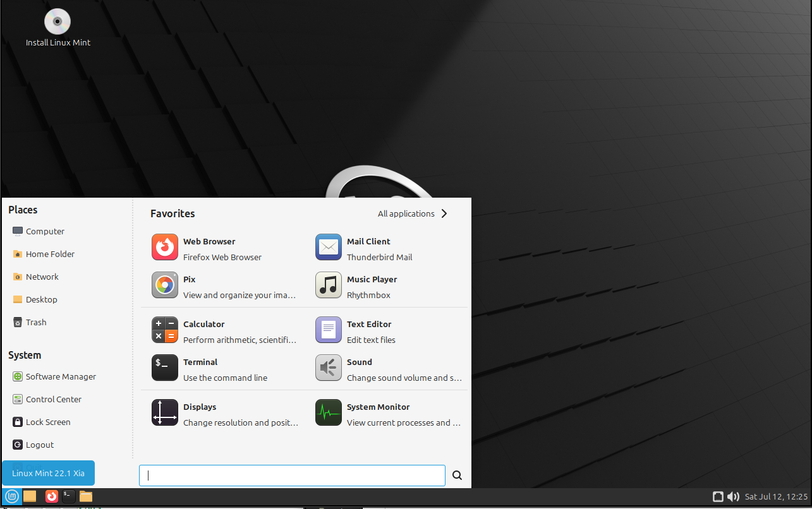Open Firefox Web Browser from Favorites
Image resolution: width=812 pixels, height=509 pixels.
pyautogui.click(x=165, y=248)
